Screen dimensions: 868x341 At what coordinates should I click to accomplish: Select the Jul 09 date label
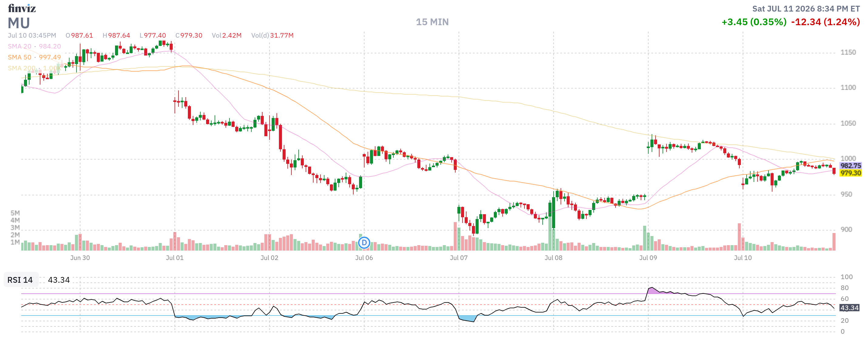[648, 258]
